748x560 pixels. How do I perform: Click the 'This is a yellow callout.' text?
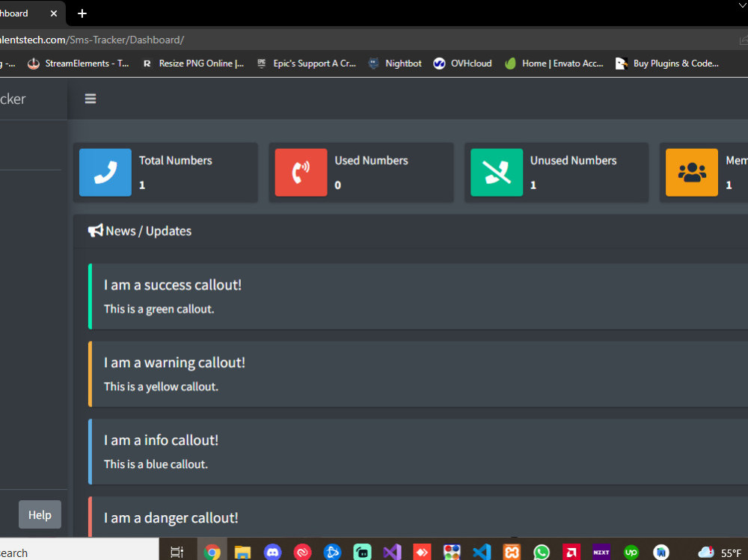pos(161,387)
